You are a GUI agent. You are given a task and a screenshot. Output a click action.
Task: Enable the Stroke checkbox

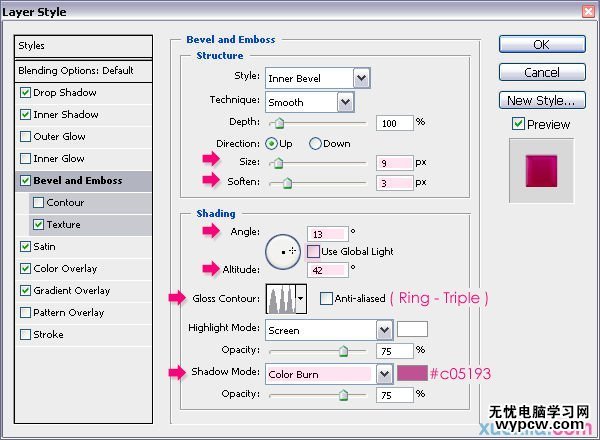pos(25,335)
